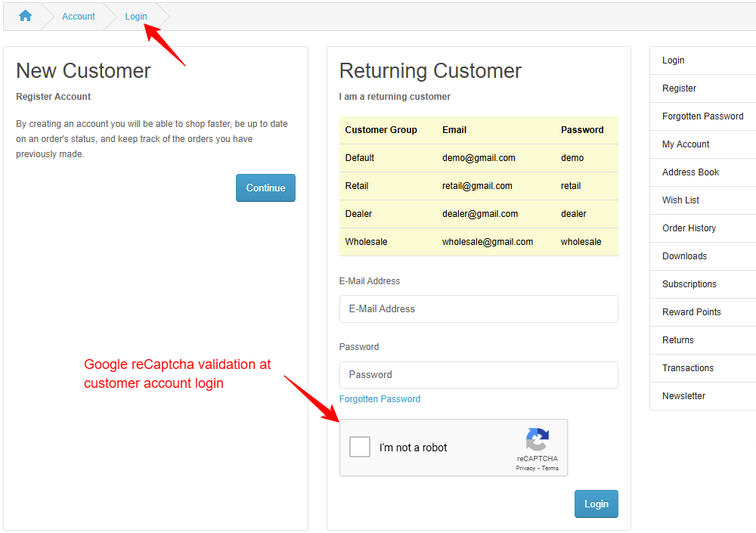Open Returns in sidebar menu
The width and height of the screenshot is (756, 533).
[703, 340]
